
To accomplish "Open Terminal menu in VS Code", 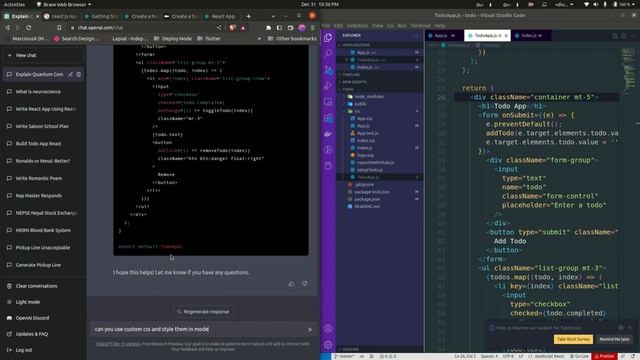I will 420,26.
